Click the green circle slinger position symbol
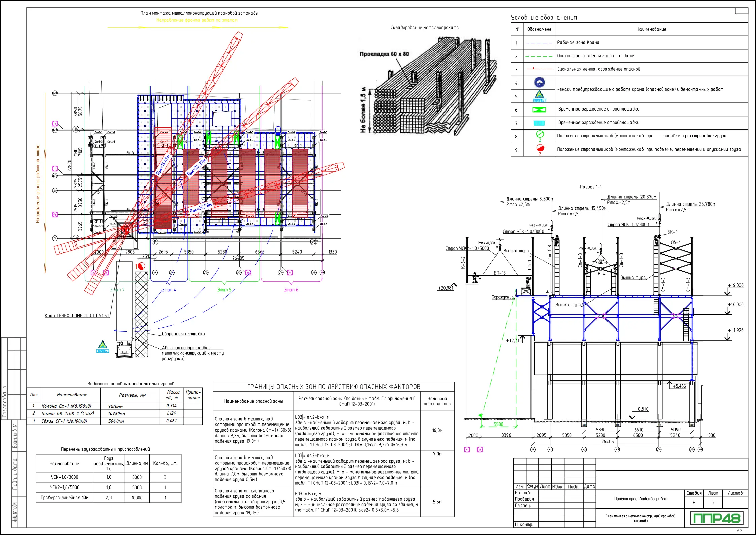 tap(540, 134)
